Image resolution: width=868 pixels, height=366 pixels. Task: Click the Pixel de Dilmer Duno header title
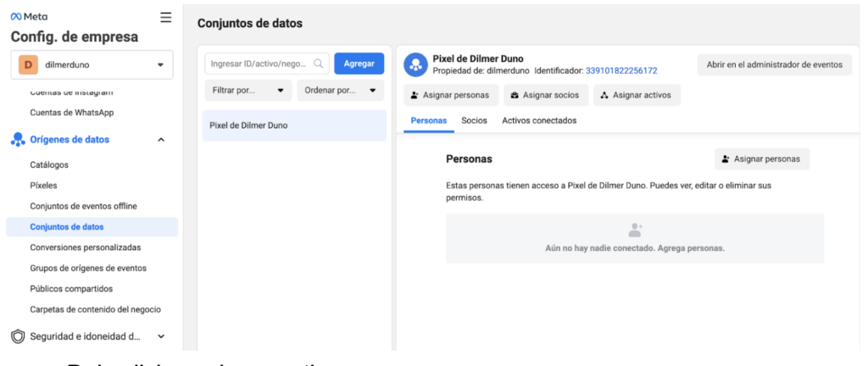coord(478,58)
